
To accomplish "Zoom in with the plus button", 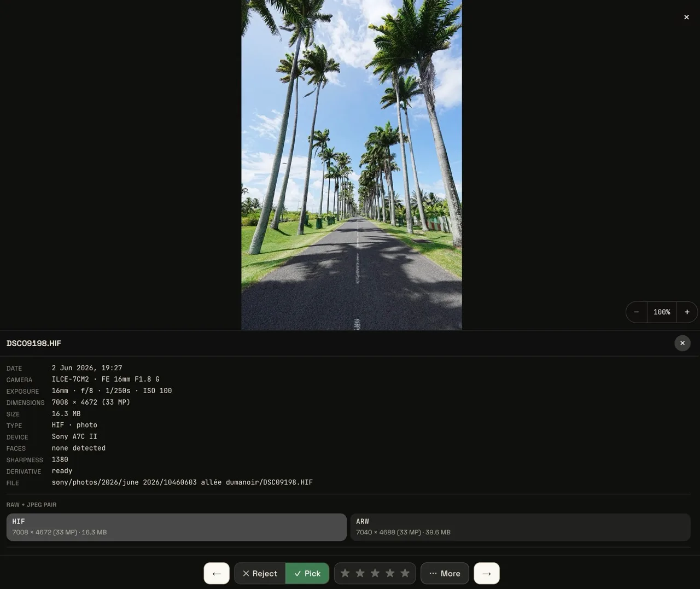I will pos(687,312).
